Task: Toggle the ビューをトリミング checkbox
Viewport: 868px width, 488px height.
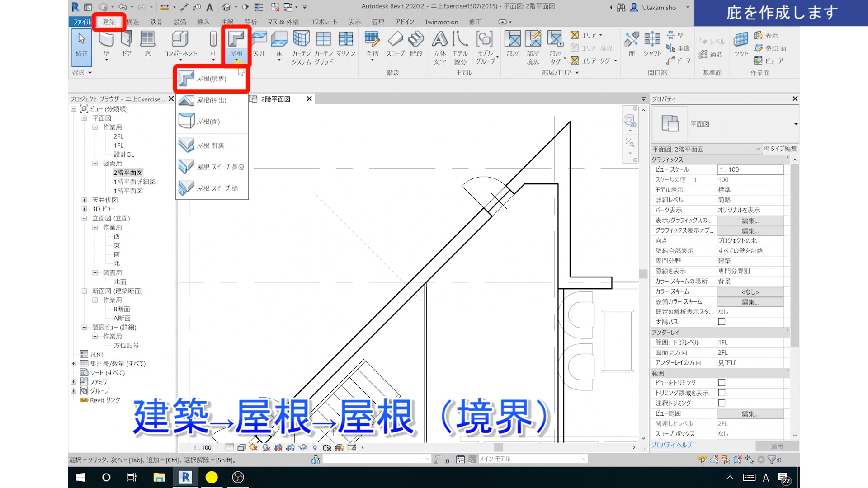Action: tap(722, 383)
